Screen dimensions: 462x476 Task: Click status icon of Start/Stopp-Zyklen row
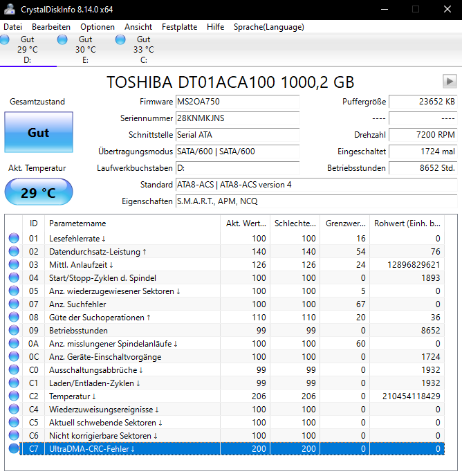(14, 277)
